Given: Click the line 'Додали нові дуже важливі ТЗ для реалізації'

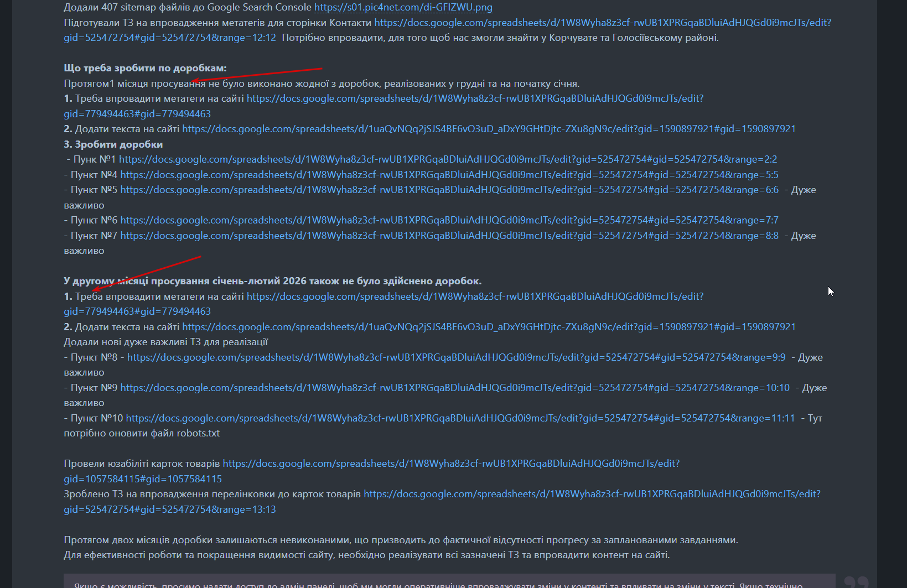Looking at the screenshot, I should click(166, 342).
